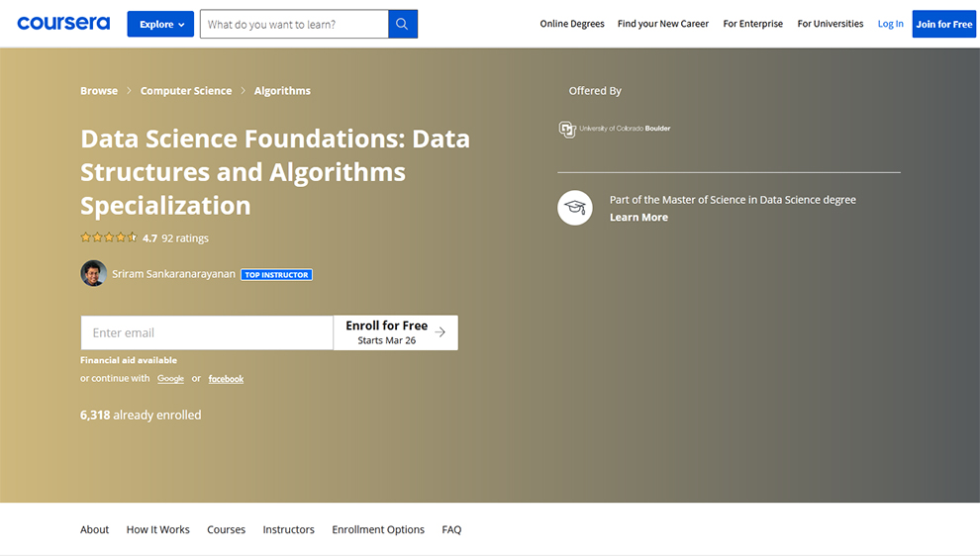Continue with facebook link

(226, 379)
